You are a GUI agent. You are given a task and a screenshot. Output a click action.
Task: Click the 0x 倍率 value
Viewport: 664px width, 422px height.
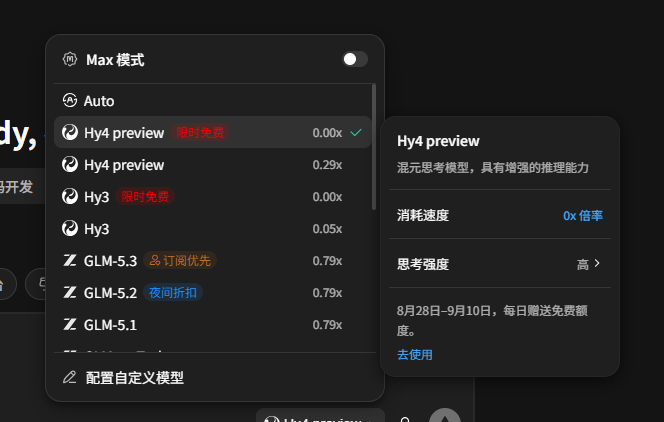(x=583, y=215)
